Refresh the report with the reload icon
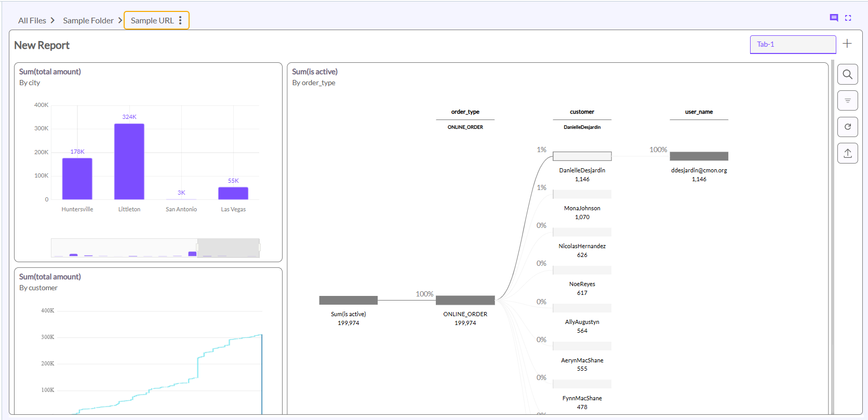The height and width of the screenshot is (420, 868). coord(847,127)
